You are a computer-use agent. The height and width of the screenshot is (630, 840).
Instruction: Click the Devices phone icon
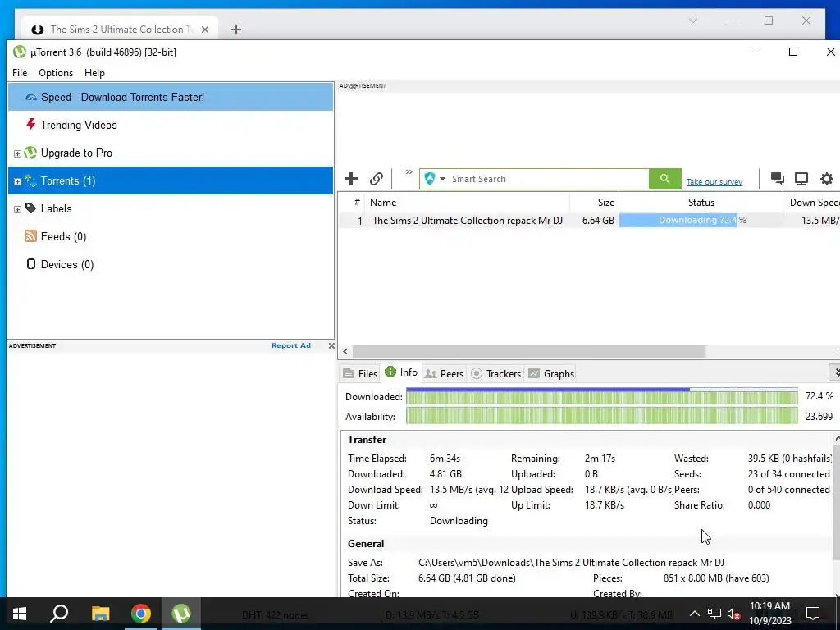31,264
